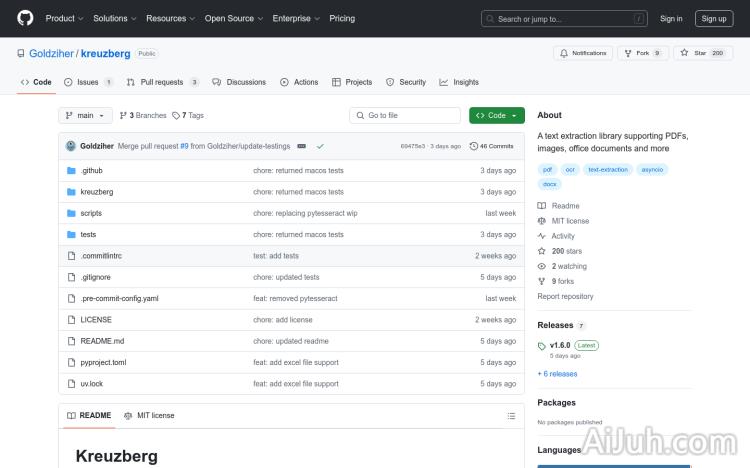Viewport: 750px width, 468px height.
Task: Click the green commit status checkmark
Action: (320, 146)
